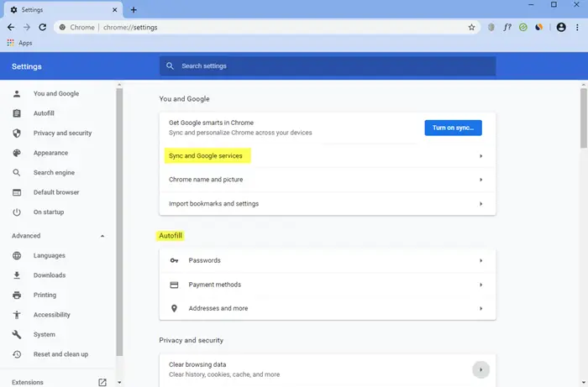Screen dimensions: 588x387
Task: Go back using the back arrow
Action: click(11, 28)
